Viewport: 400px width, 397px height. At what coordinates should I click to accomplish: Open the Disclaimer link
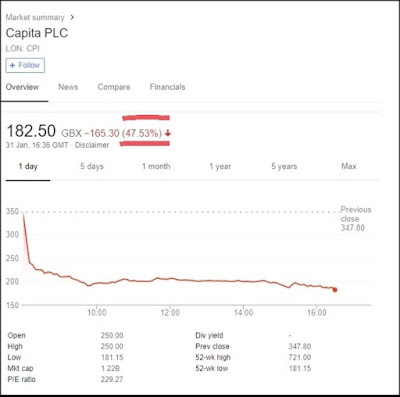coord(92,145)
